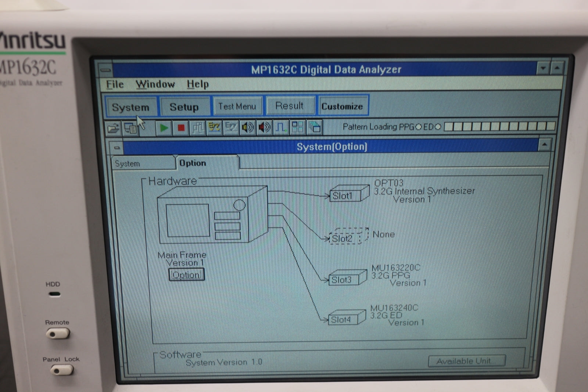Image resolution: width=588 pixels, height=392 pixels.
Task: Click the 'Main Frame' label
Action: [x=182, y=255]
